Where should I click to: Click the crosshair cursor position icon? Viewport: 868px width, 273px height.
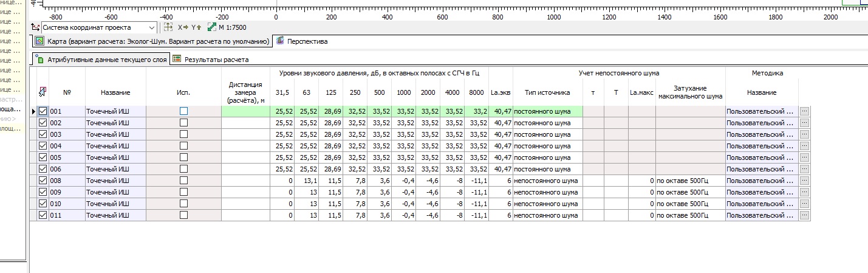click(169, 27)
